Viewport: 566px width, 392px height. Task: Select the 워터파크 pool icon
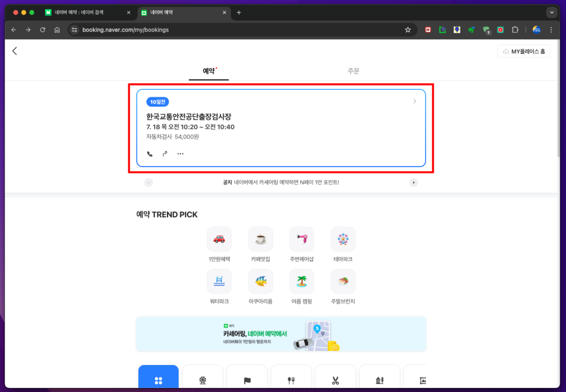pyautogui.click(x=219, y=281)
